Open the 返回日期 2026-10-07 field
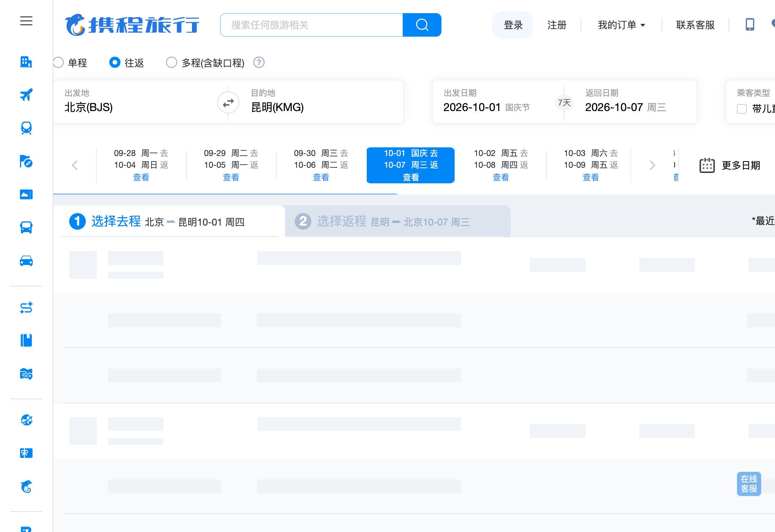775x532 pixels. [630, 102]
